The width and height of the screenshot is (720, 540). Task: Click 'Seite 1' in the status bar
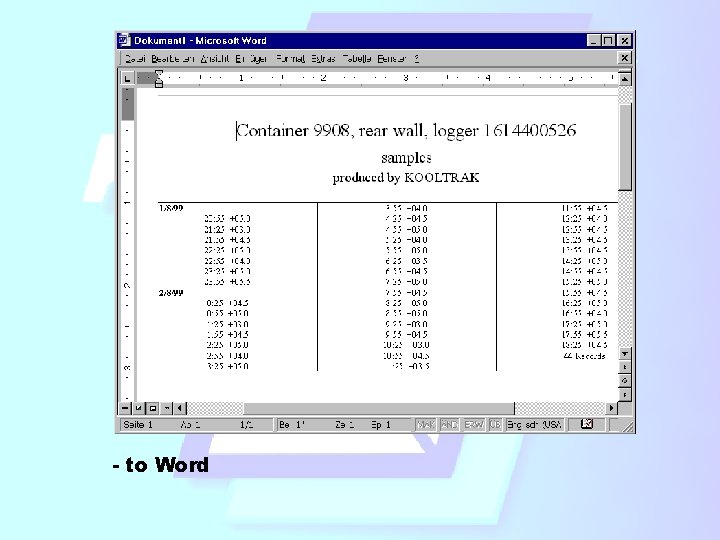[x=137, y=425]
